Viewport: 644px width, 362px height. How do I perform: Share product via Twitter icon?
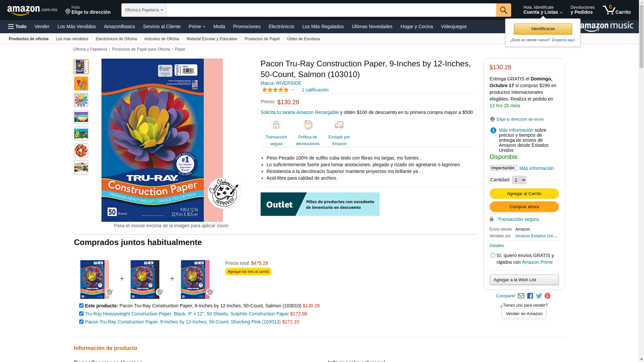click(539, 296)
